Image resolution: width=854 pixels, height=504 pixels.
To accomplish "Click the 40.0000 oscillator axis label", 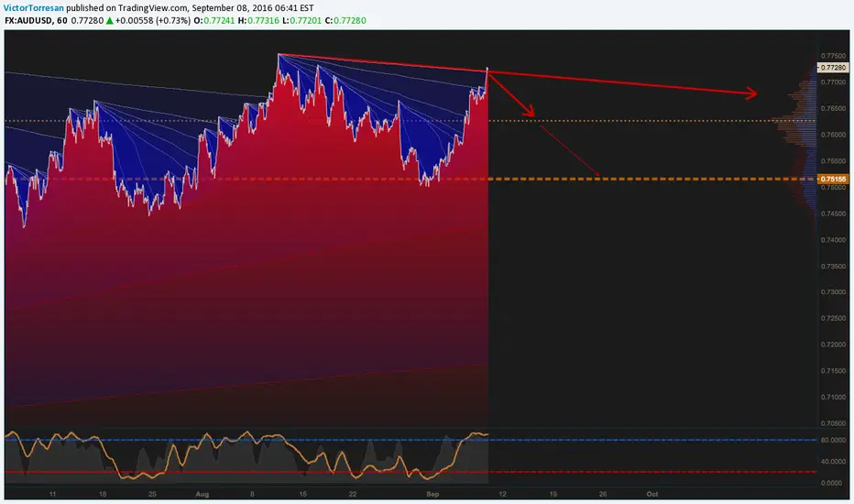I will [833, 462].
